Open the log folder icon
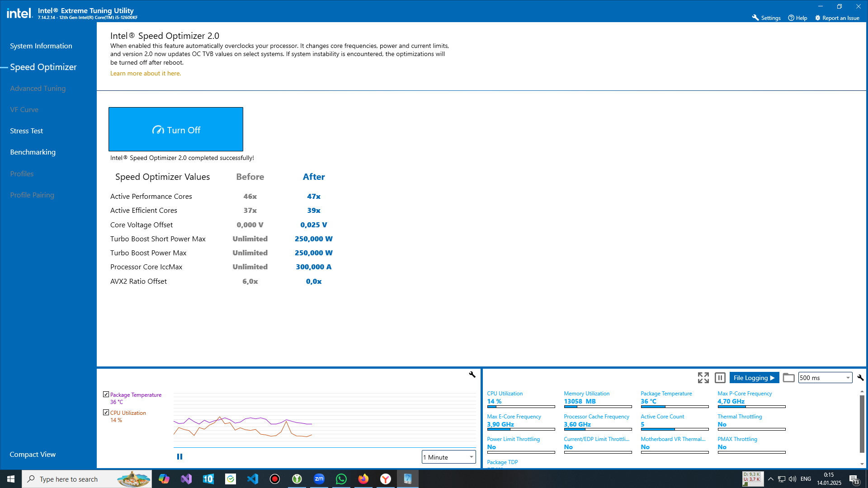The width and height of the screenshot is (868, 488). pos(788,378)
